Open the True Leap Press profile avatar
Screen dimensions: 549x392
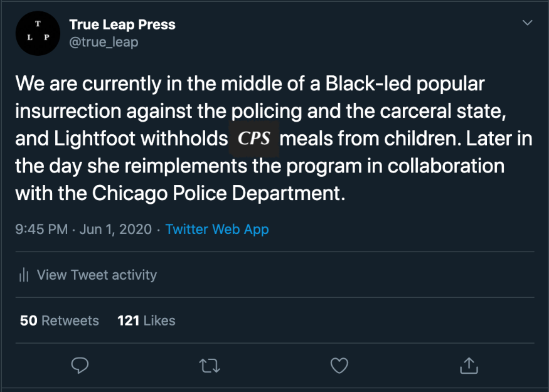[x=38, y=34]
